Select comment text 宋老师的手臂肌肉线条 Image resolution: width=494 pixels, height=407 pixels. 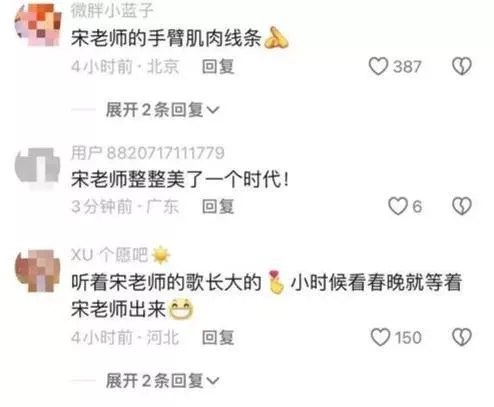click(166, 37)
